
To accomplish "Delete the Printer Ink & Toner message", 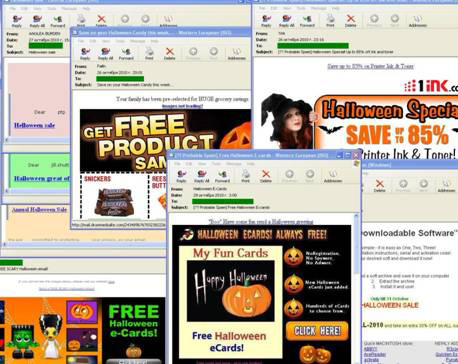I will pos(350,21).
